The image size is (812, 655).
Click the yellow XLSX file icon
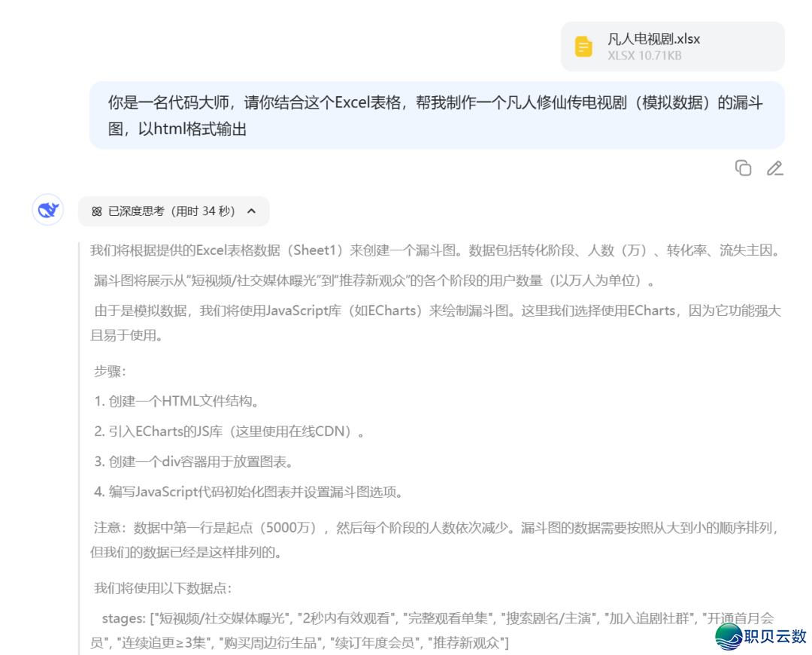(583, 47)
